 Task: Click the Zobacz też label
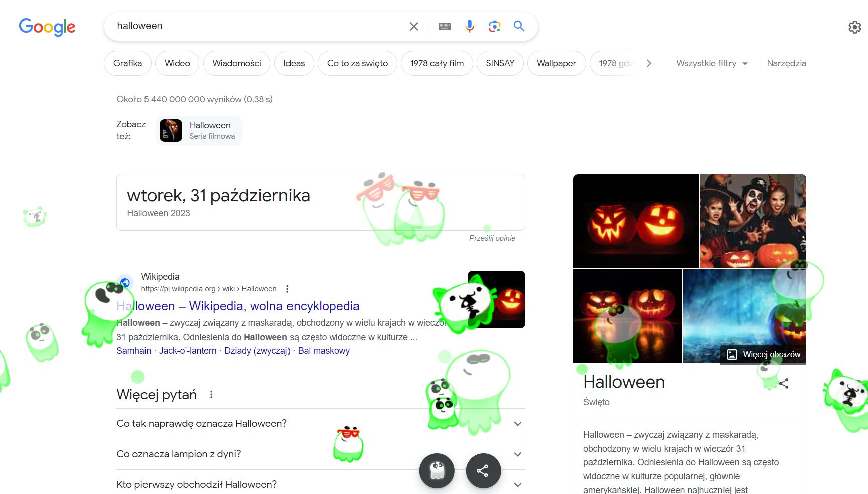pos(131,130)
